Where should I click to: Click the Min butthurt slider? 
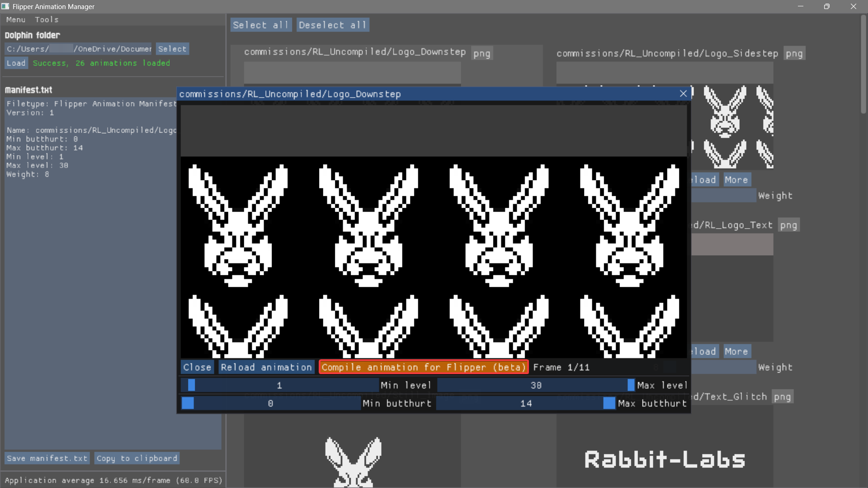270,404
